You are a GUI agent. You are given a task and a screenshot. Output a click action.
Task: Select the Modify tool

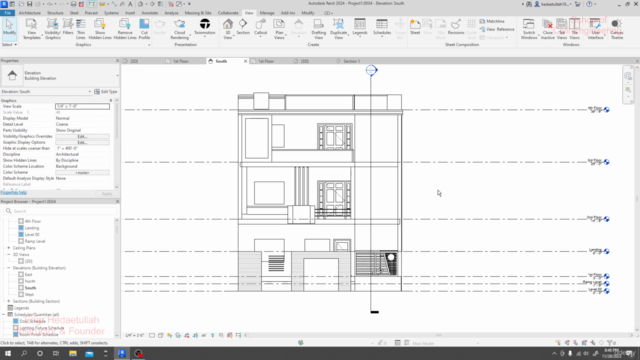[x=9, y=29]
